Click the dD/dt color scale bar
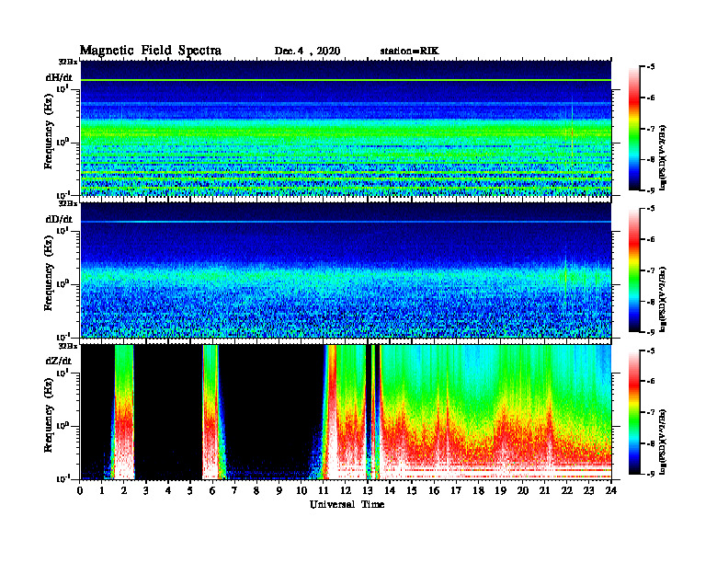 [x=634, y=270]
